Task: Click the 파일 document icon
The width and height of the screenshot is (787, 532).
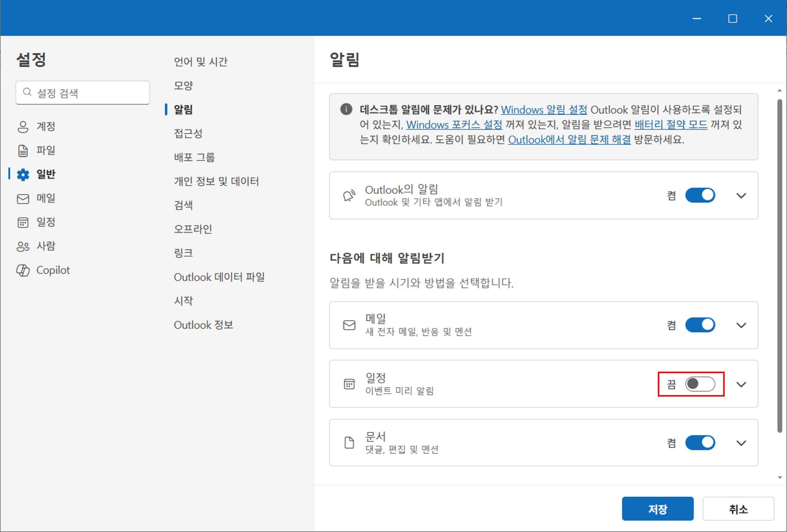Action: 23,151
